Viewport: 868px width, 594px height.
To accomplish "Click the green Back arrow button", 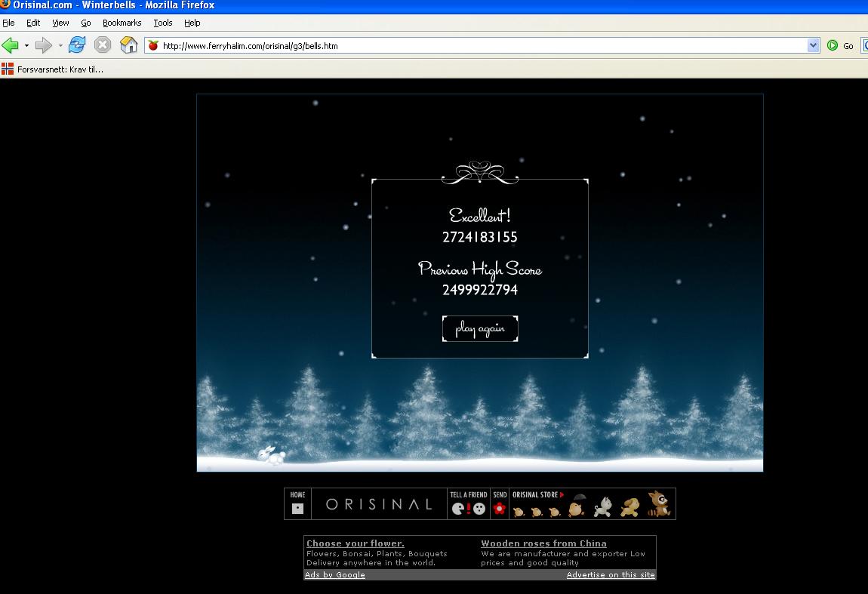I will tap(10, 45).
